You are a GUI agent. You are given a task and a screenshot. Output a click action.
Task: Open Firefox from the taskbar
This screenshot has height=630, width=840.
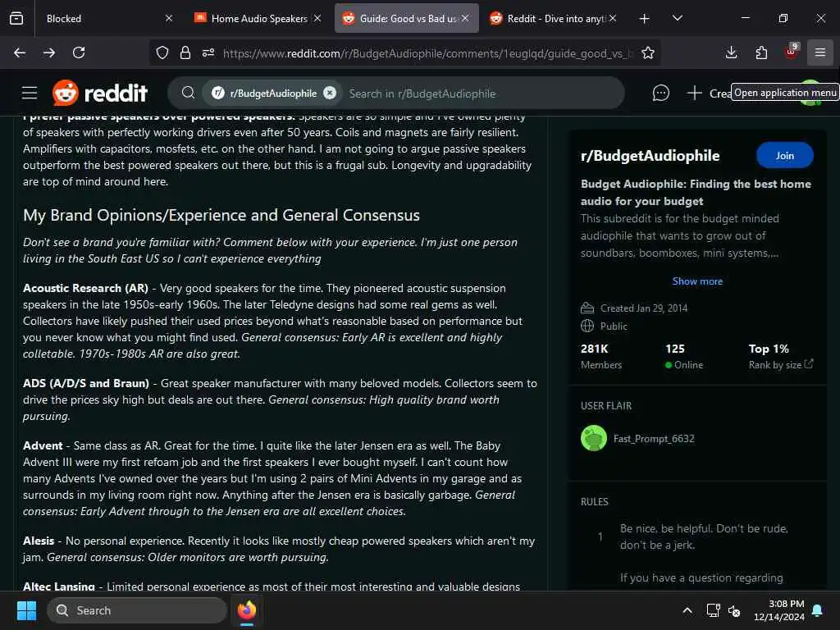[247, 610]
